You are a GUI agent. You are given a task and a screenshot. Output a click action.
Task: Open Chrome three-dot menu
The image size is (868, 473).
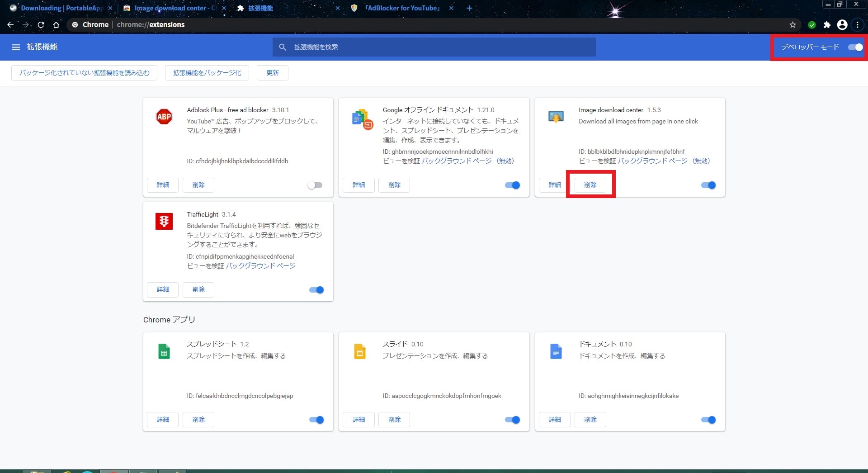pyautogui.click(x=857, y=25)
